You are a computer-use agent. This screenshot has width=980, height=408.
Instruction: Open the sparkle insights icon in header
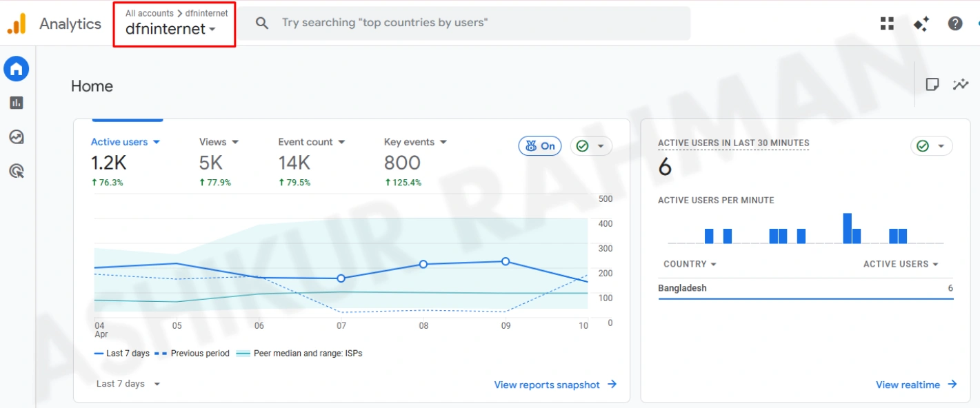pyautogui.click(x=921, y=23)
